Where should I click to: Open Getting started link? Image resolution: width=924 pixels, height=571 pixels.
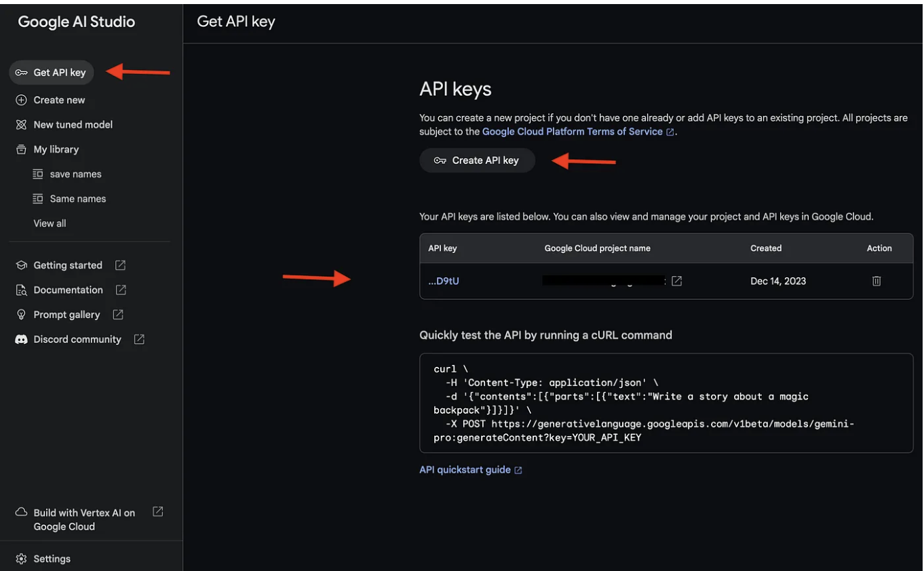(x=68, y=265)
